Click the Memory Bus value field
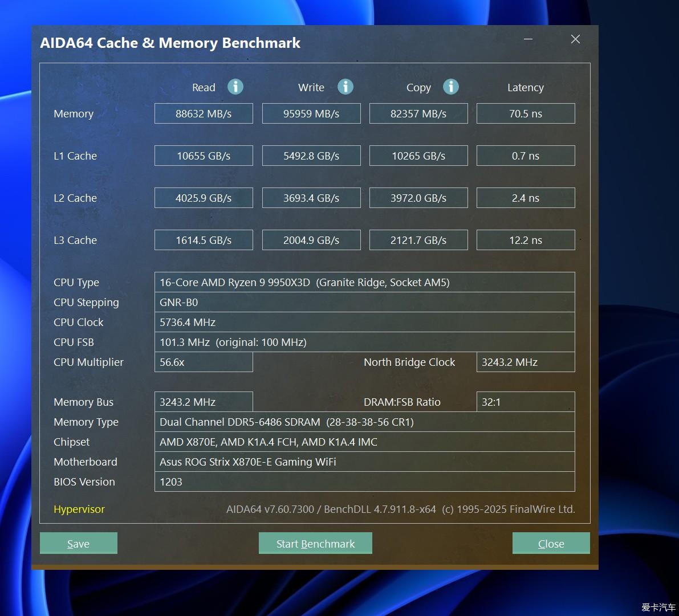The width and height of the screenshot is (679, 616). pos(204,402)
